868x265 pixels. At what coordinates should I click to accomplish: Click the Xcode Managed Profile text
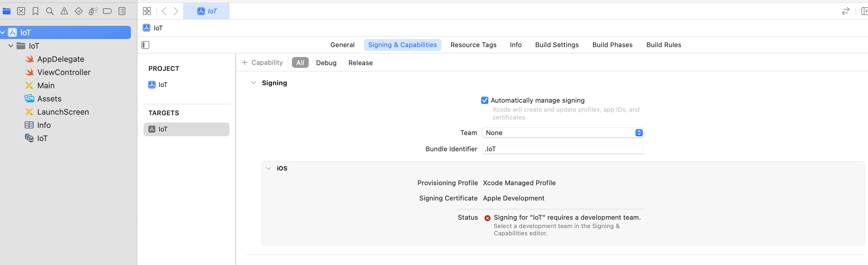point(519,183)
